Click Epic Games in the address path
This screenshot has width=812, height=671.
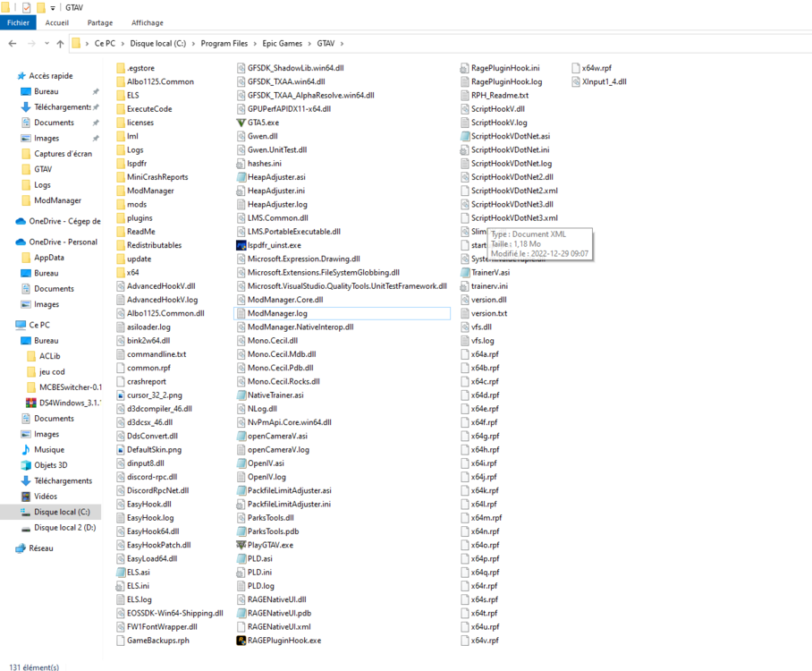tap(283, 44)
